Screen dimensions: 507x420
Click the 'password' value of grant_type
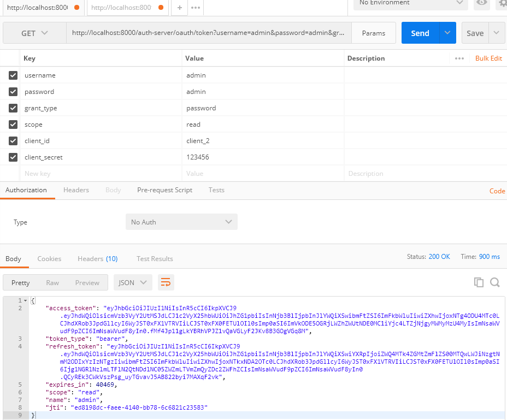tap(263, 108)
